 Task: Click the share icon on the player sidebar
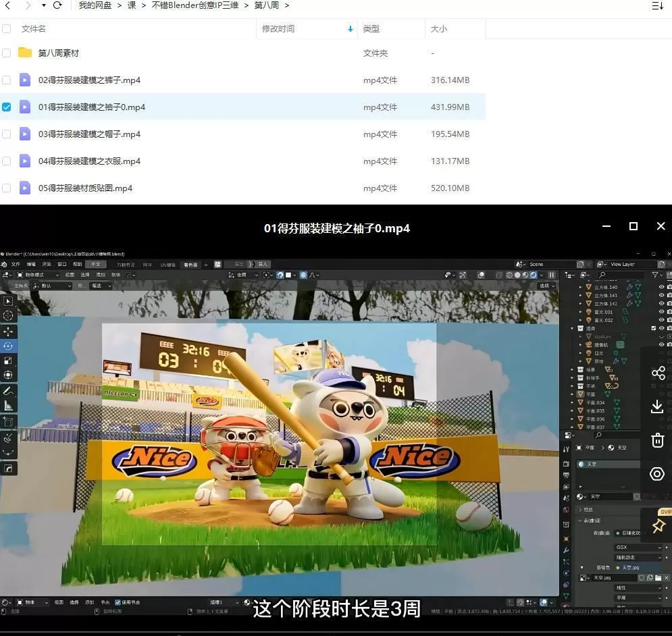[657, 373]
